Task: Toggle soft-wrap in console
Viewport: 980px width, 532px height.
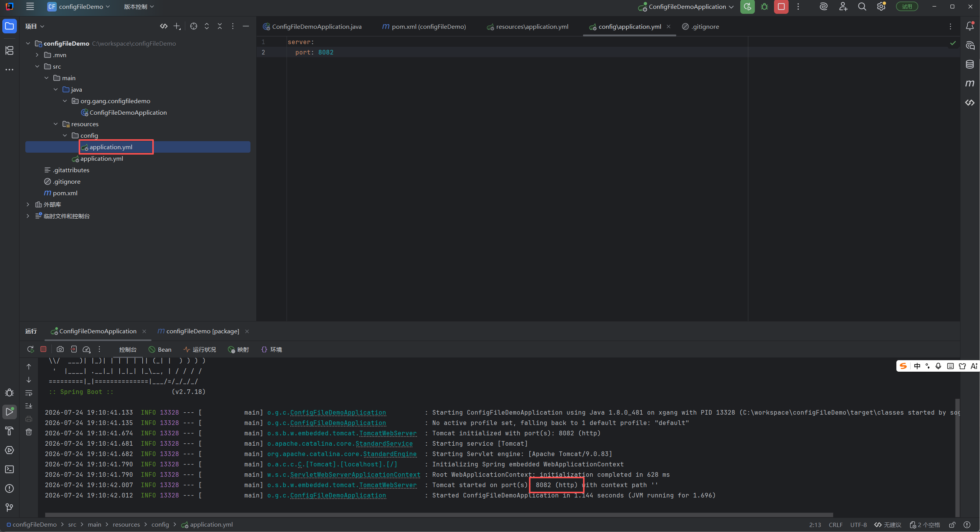Action: pyautogui.click(x=29, y=393)
